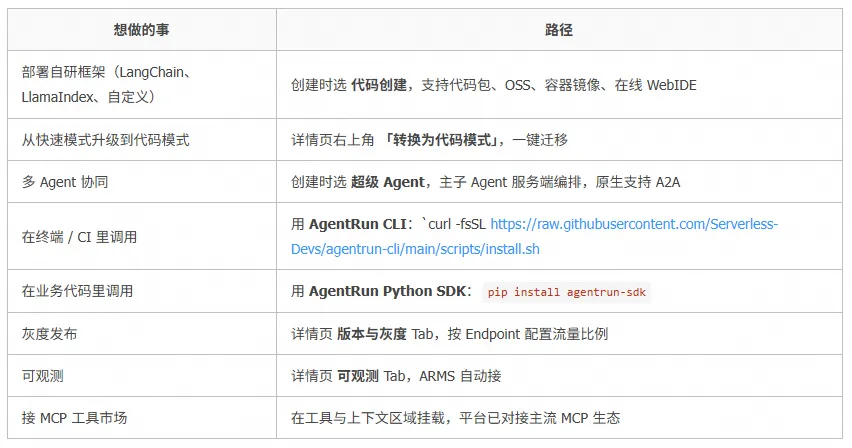Viewport: 852px width, 448px height.
Task: Click the 路径 column header
Action: tap(559, 30)
